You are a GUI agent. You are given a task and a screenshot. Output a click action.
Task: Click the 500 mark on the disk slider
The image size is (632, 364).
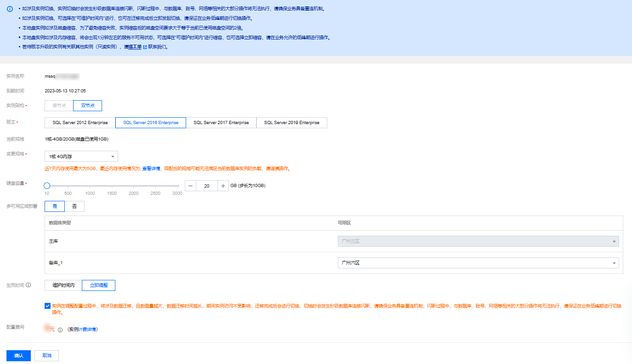(68, 193)
